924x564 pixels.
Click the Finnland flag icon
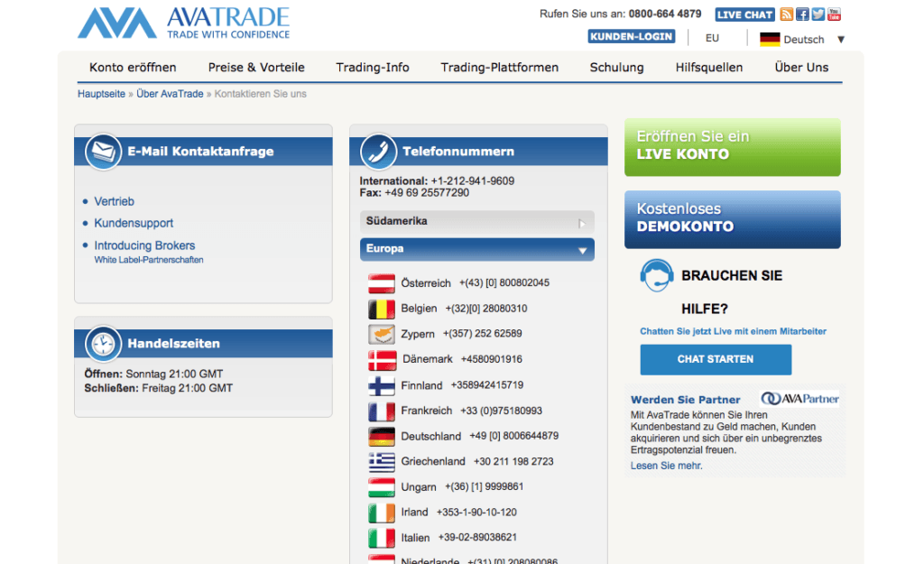click(382, 385)
